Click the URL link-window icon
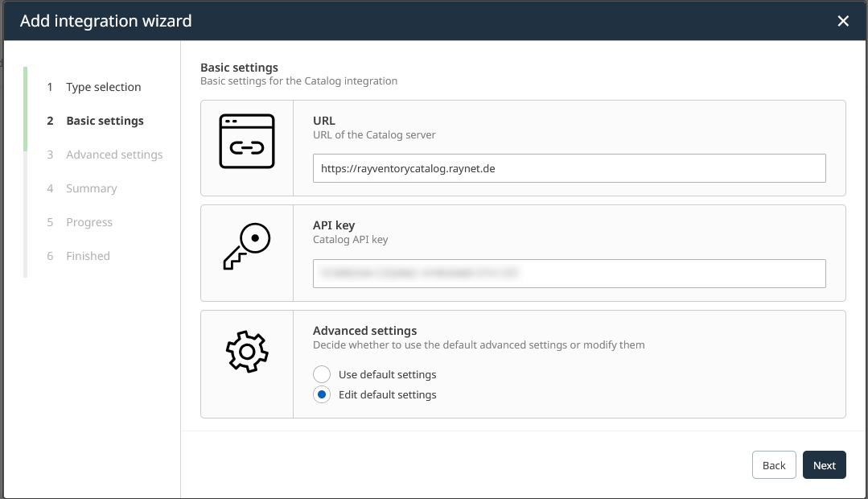This screenshot has width=868, height=499. pyautogui.click(x=247, y=142)
